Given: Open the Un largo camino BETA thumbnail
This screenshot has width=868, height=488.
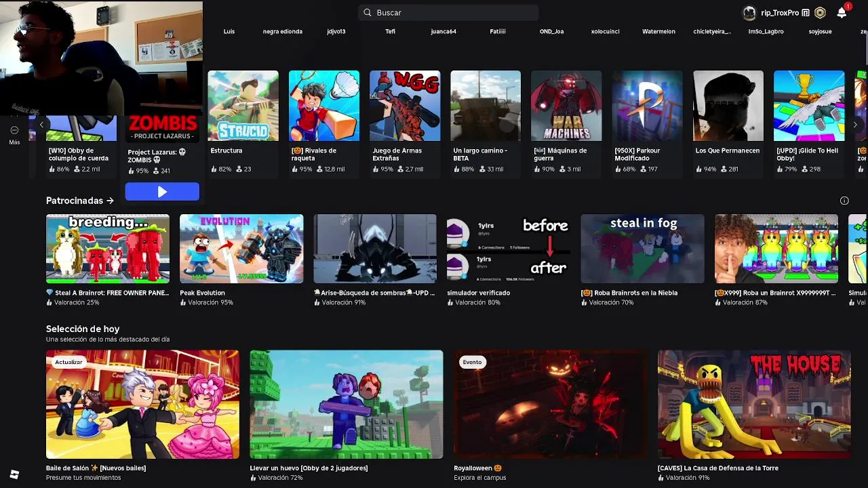Looking at the screenshot, I should point(486,106).
